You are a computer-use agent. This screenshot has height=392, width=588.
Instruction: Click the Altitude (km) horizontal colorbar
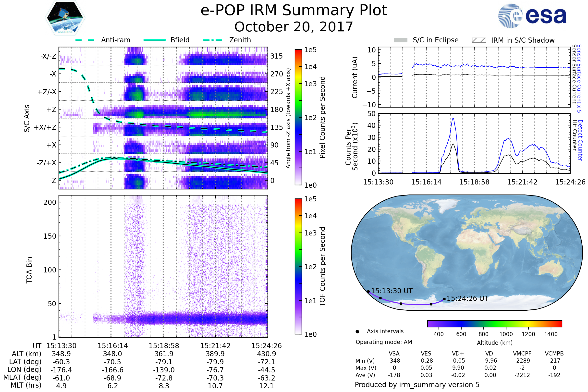click(494, 323)
